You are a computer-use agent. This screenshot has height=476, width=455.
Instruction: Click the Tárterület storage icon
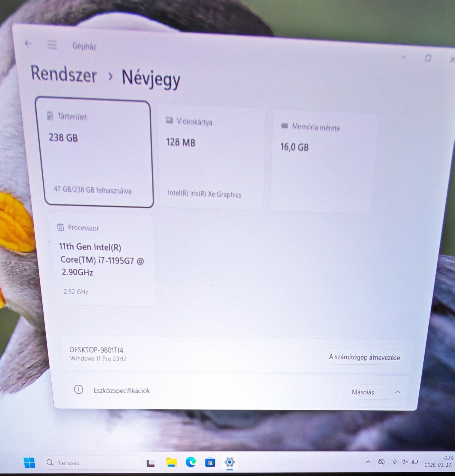[50, 115]
